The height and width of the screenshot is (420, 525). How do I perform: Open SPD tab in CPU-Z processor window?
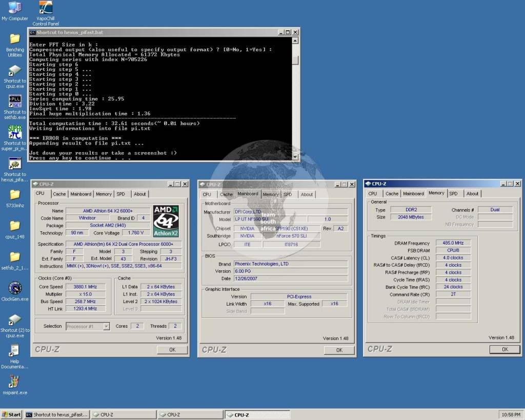tap(121, 194)
